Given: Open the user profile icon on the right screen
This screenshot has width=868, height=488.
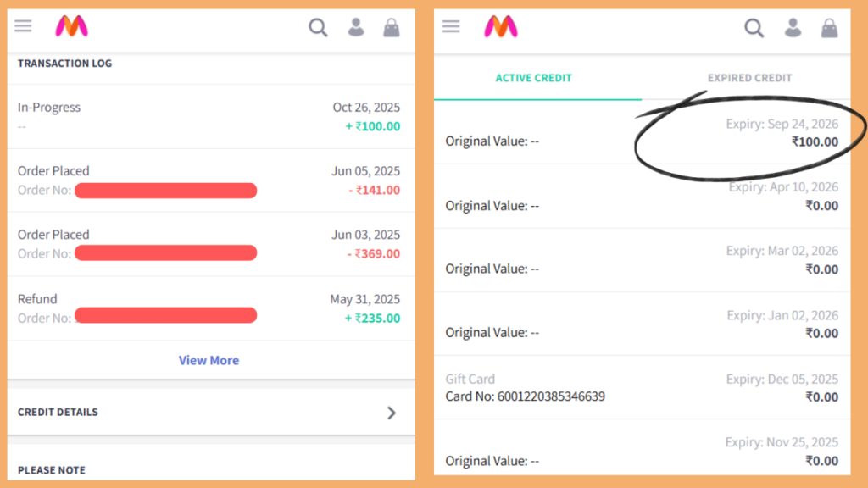Looking at the screenshot, I should click(x=793, y=27).
